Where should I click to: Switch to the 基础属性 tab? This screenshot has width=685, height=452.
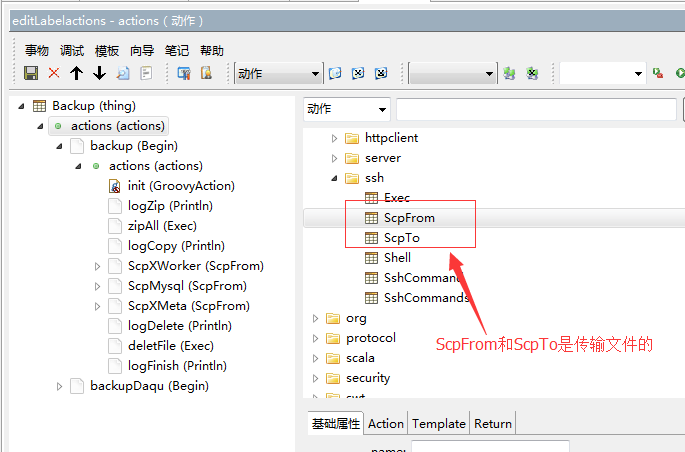pos(336,423)
